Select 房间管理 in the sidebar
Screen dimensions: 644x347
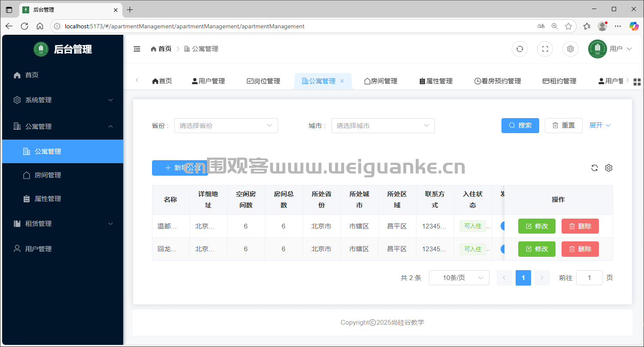(63, 175)
